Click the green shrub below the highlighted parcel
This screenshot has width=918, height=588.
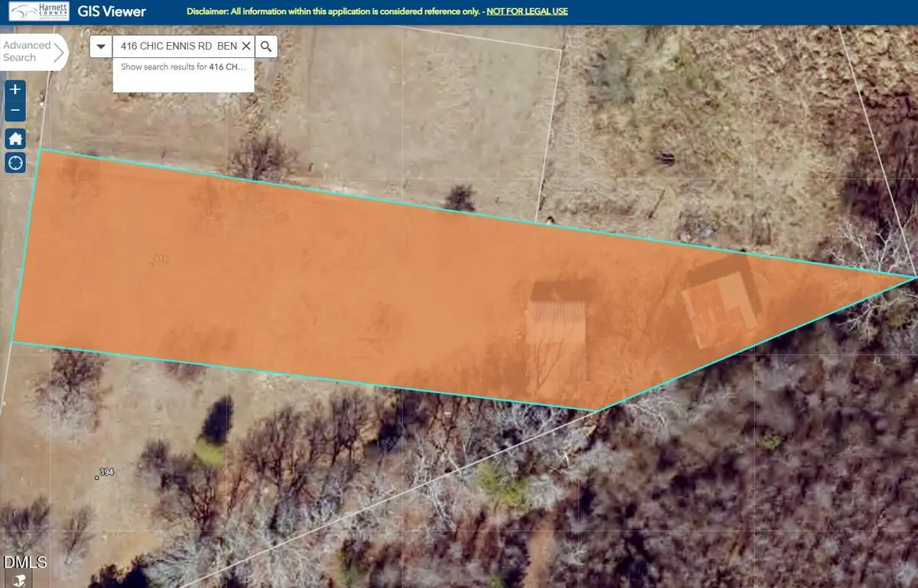click(208, 451)
